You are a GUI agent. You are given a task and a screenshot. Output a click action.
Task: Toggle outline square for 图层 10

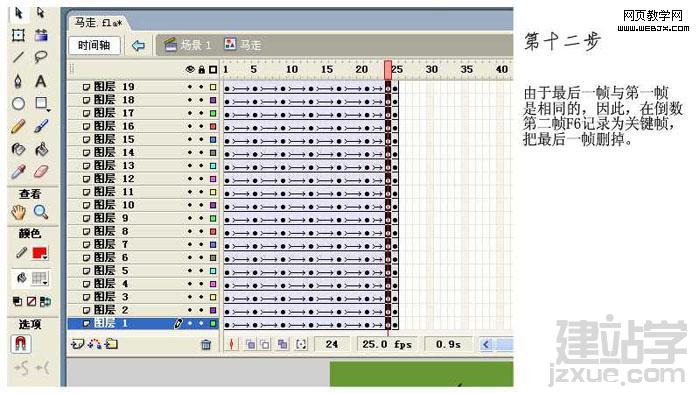(x=213, y=205)
